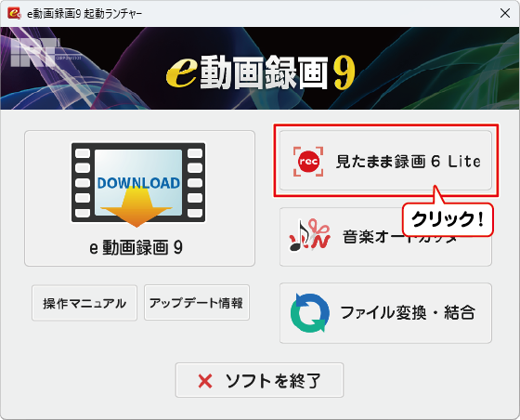
Task: Click the IRT logo in the banner
Action: coord(35,52)
